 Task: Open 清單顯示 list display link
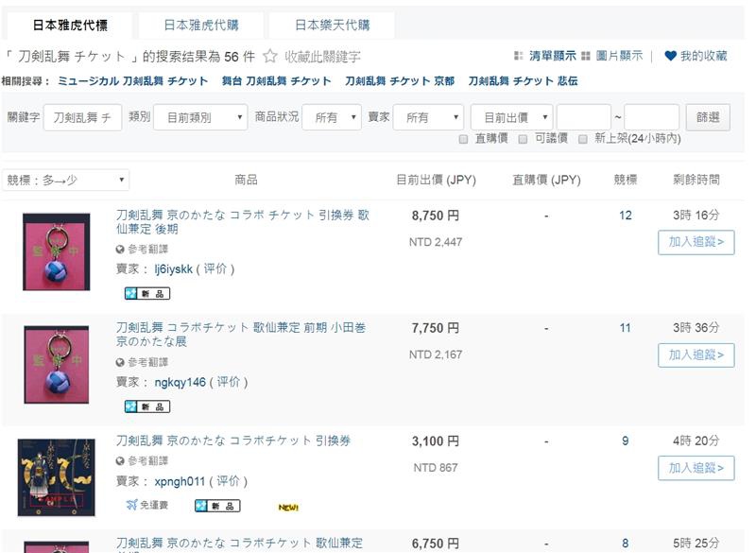click(x=553, y=56)
